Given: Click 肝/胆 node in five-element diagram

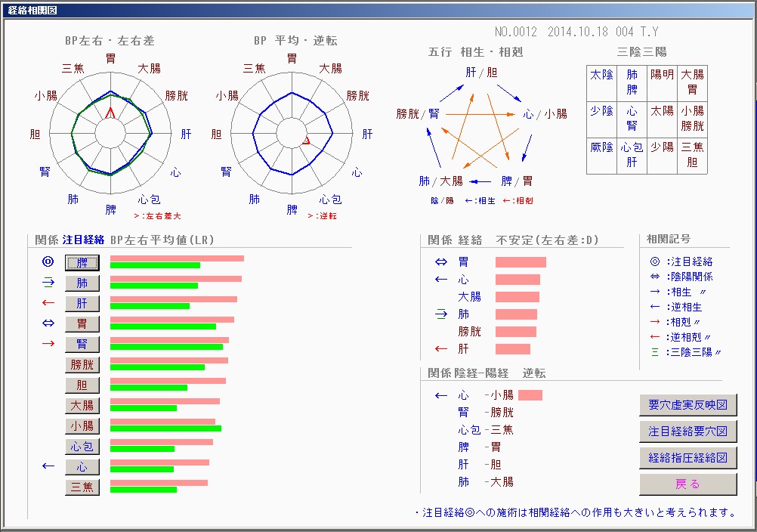Looking at the screenshot, I should click(x=481, y=73).
